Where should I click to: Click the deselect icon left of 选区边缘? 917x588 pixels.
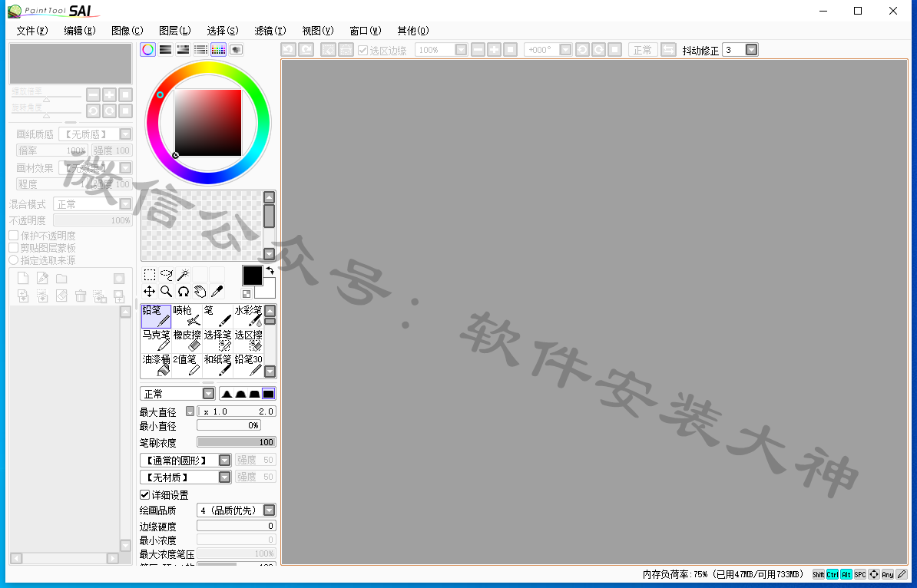coord(328,50)
